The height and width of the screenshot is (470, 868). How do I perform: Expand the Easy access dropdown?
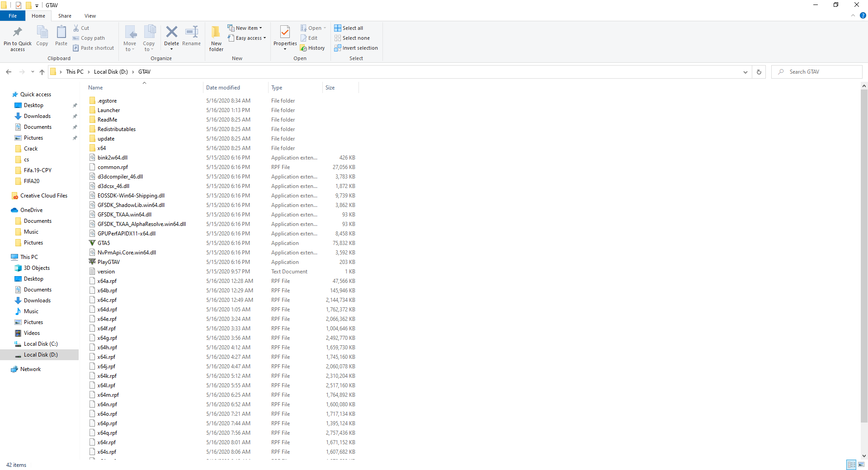[x=247, y=38]
